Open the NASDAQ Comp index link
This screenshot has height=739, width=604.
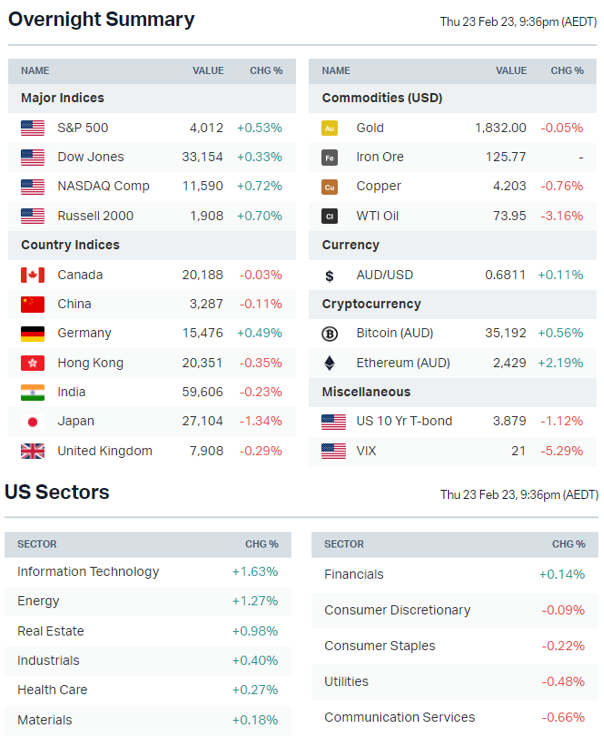pos(103,186)
